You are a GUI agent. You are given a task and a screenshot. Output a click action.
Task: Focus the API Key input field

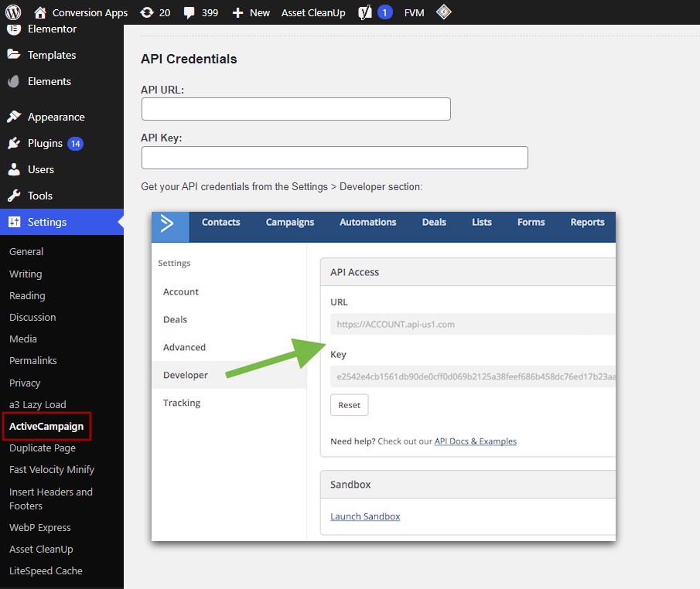coord(335,158)
